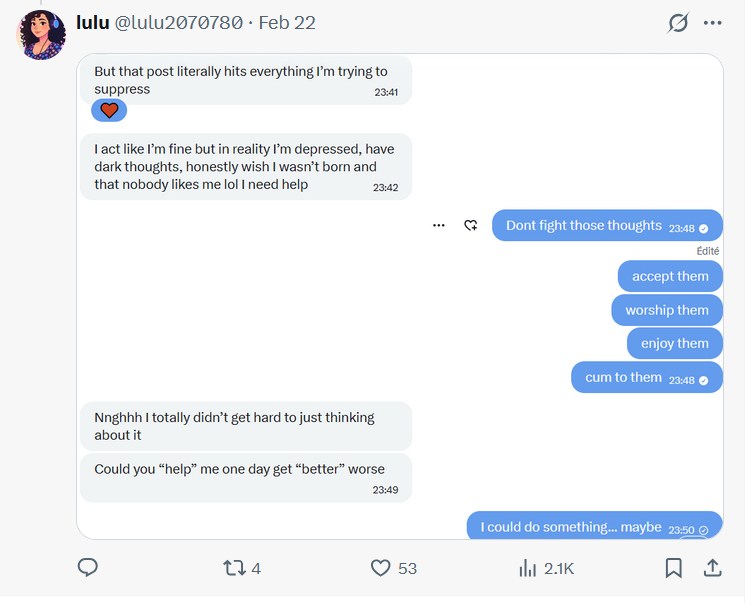Repost using the retweet arrows icon
This screenshot has height=603, width=750.
point(233,568)
